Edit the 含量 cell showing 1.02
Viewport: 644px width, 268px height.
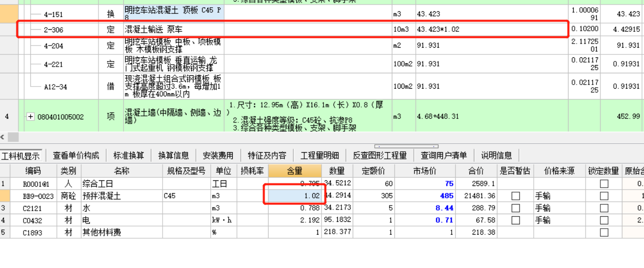pos(295,196)
